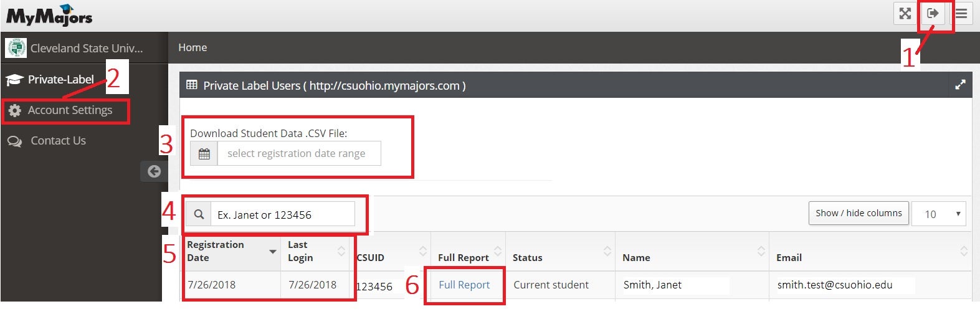Sort by CSUID column
980x314 pixels.
391,251
